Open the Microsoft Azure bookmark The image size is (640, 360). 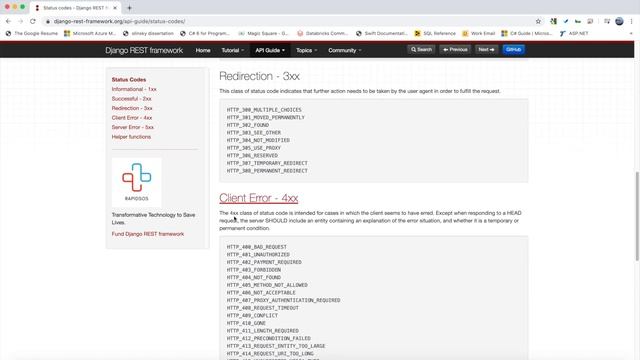click(90, 33)
